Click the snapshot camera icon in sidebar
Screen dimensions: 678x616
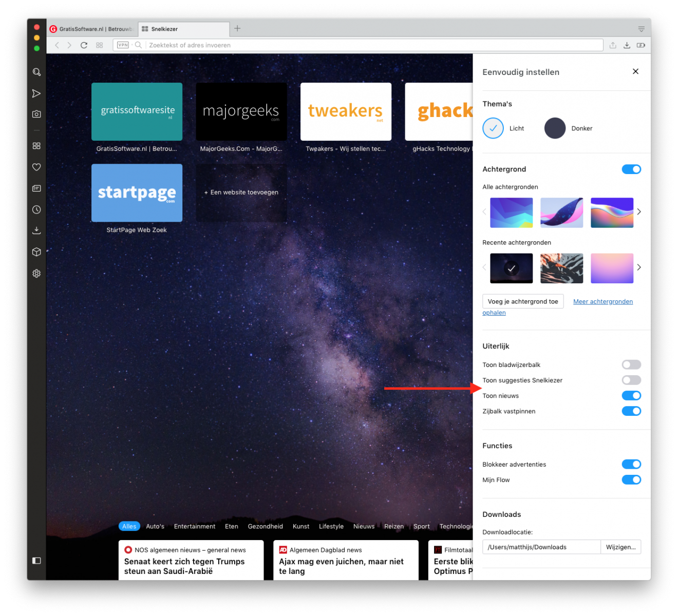tap(36, 114)
